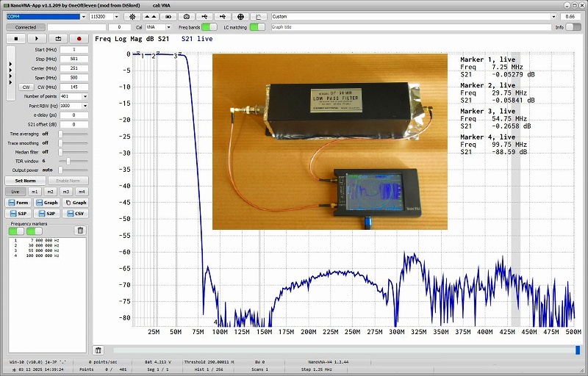
Task: Save data as S1P file
Action: pyautogui.click(x=18, y=214)
